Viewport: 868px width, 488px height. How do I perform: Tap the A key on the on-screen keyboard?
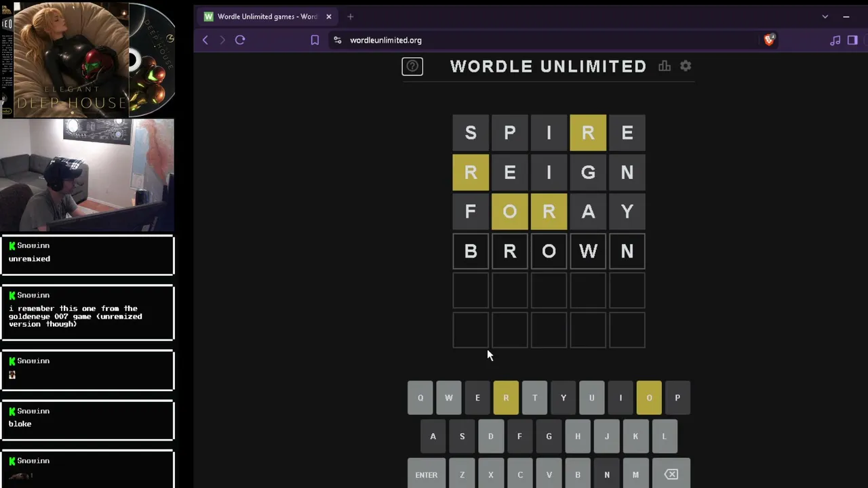point(433,436)
